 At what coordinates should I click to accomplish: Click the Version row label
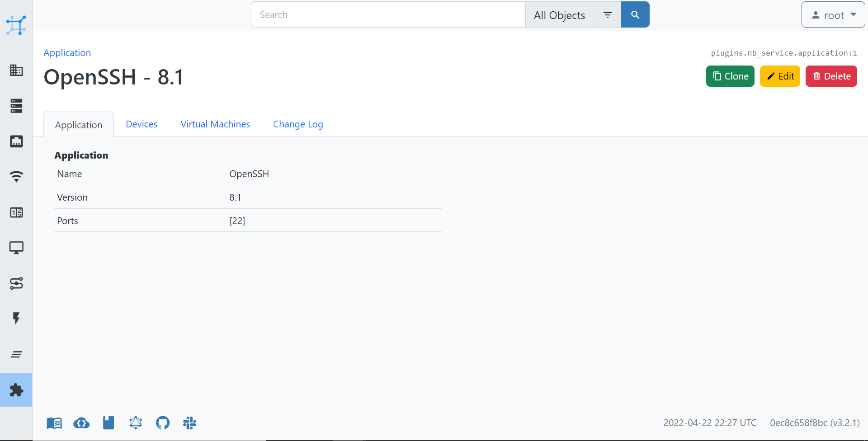click(x=72, y=197)
